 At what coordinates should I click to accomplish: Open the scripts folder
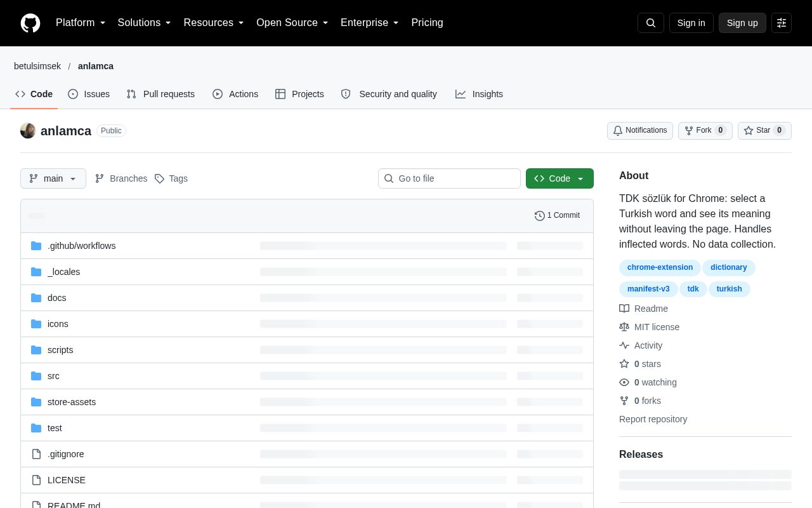click(60, 350)
